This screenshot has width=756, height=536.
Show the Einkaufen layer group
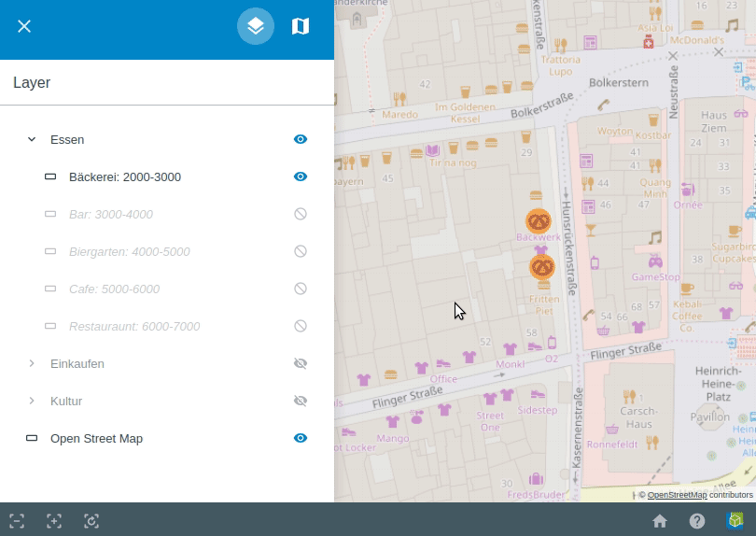pos(301,363)
